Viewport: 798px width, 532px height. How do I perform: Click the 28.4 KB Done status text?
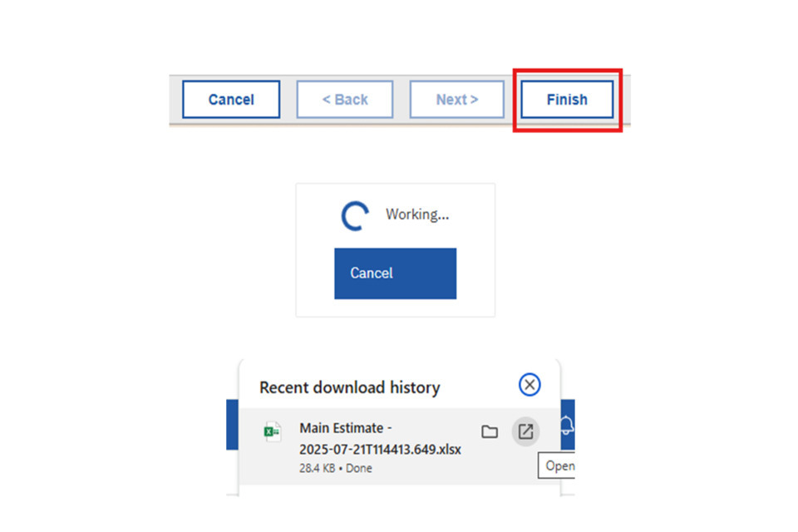336,468
